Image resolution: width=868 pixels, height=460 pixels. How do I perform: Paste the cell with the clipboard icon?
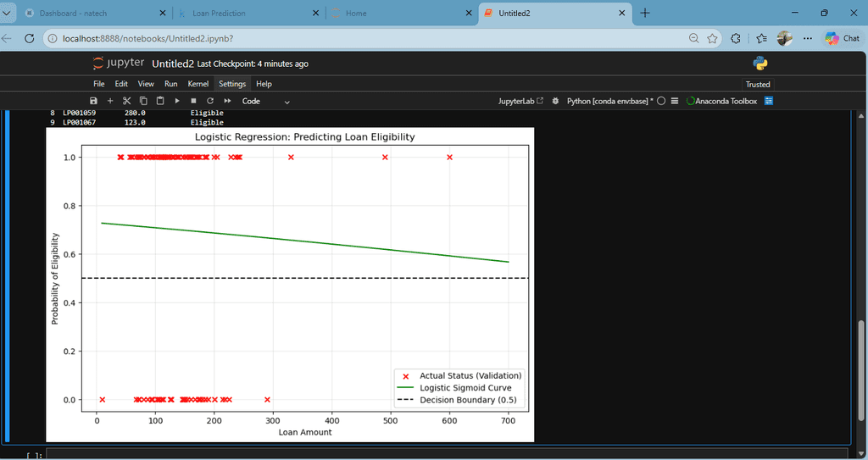160,101
